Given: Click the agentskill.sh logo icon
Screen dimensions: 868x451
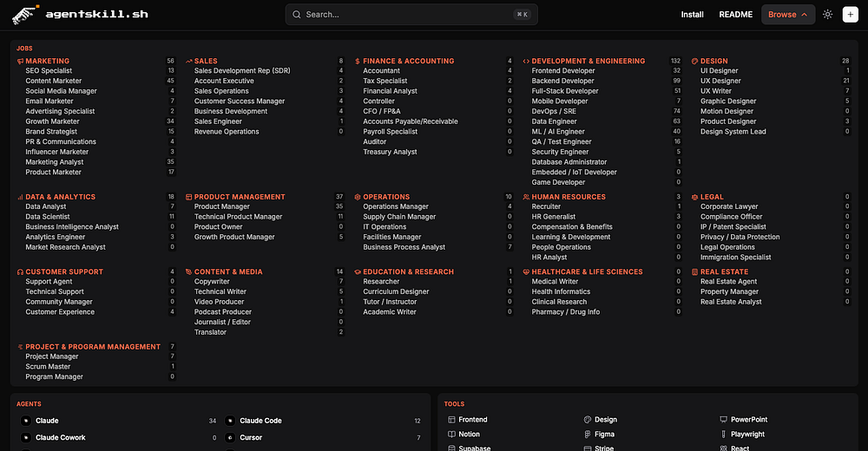Looking at the screenshot, I should pos(25,15).
